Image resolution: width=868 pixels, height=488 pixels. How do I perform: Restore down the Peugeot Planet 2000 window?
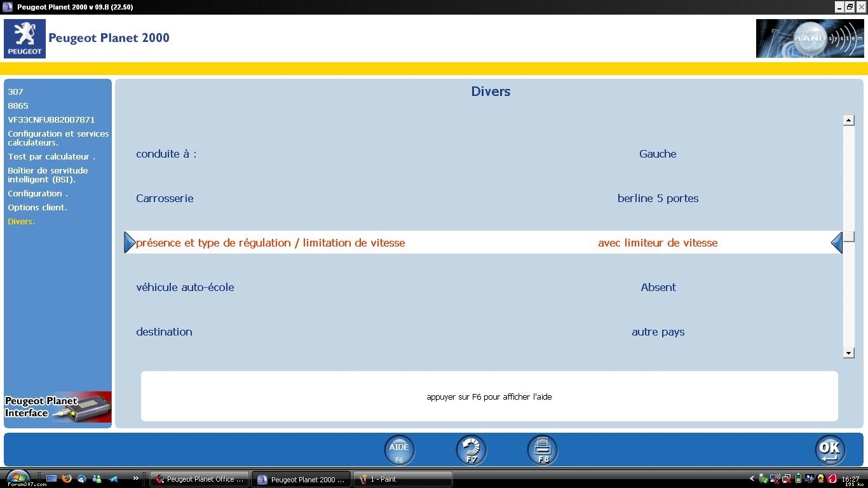[850, 7]
